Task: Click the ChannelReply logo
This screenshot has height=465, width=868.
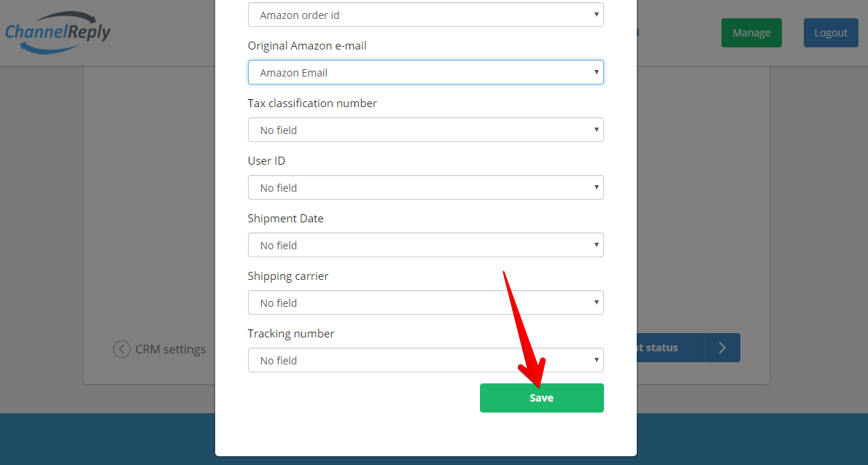Action: point(58,33)
